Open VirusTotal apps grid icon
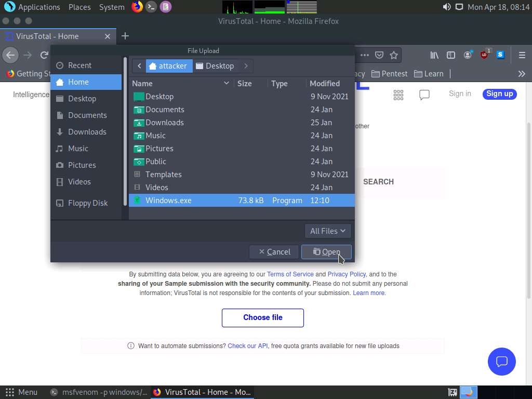The image size is (532, 399). 398,95
